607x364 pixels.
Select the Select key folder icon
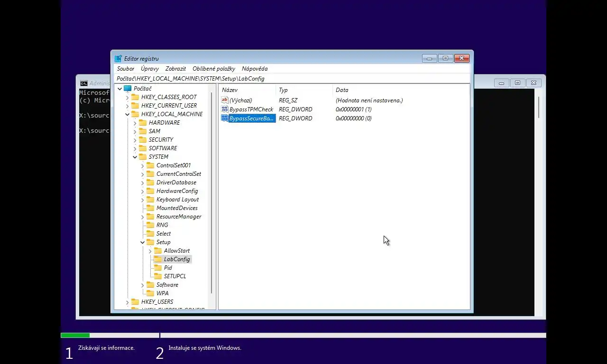(x=150, y=234)
